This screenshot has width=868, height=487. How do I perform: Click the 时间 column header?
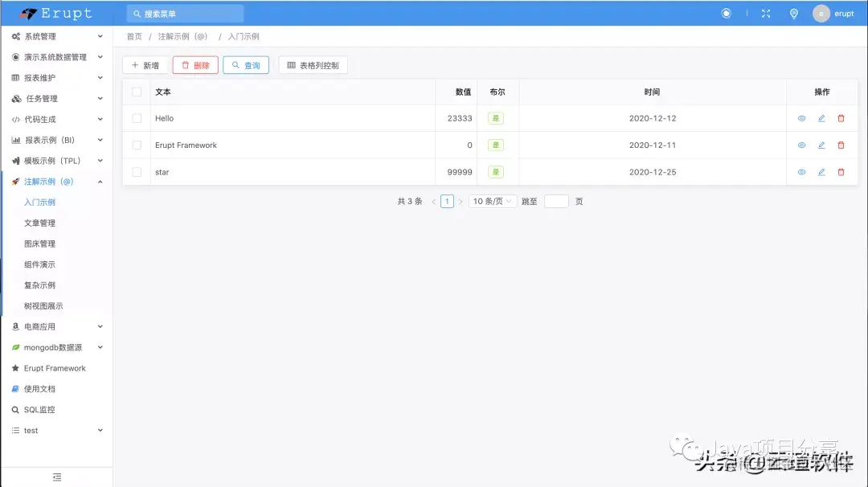pyautogui.click(x=652, y=92)
